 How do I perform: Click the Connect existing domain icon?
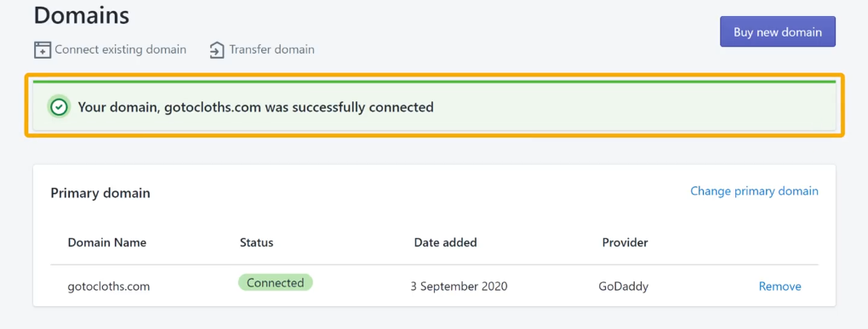43,50
